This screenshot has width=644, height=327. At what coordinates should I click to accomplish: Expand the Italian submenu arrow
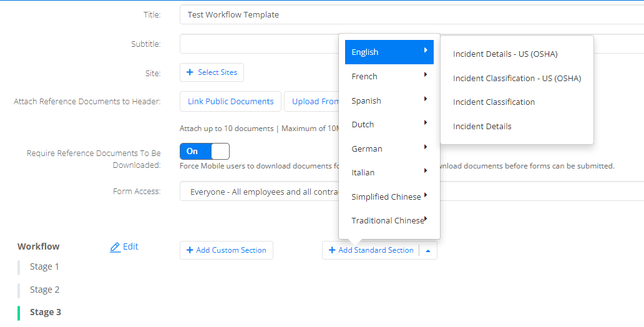426,170
